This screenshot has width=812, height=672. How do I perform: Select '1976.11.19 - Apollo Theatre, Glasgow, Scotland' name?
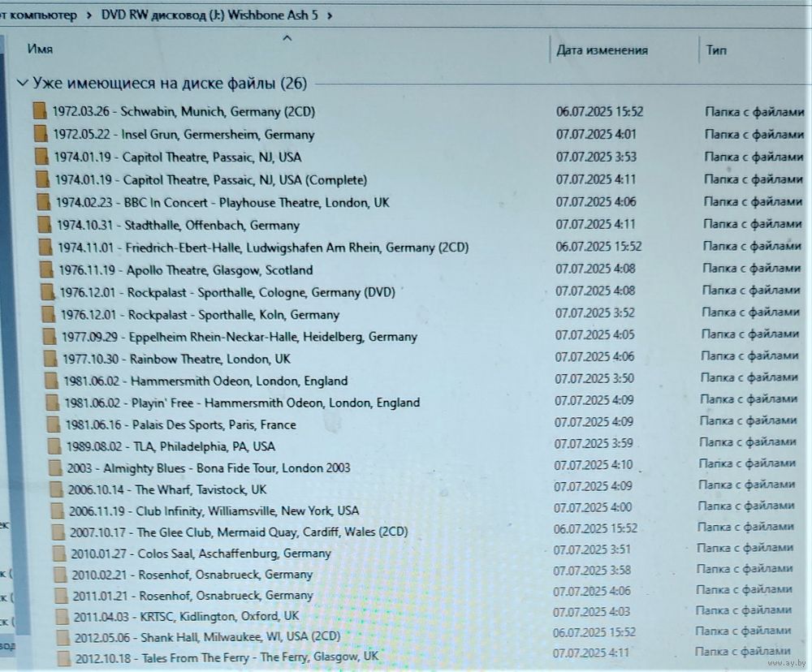pos(186,270)
